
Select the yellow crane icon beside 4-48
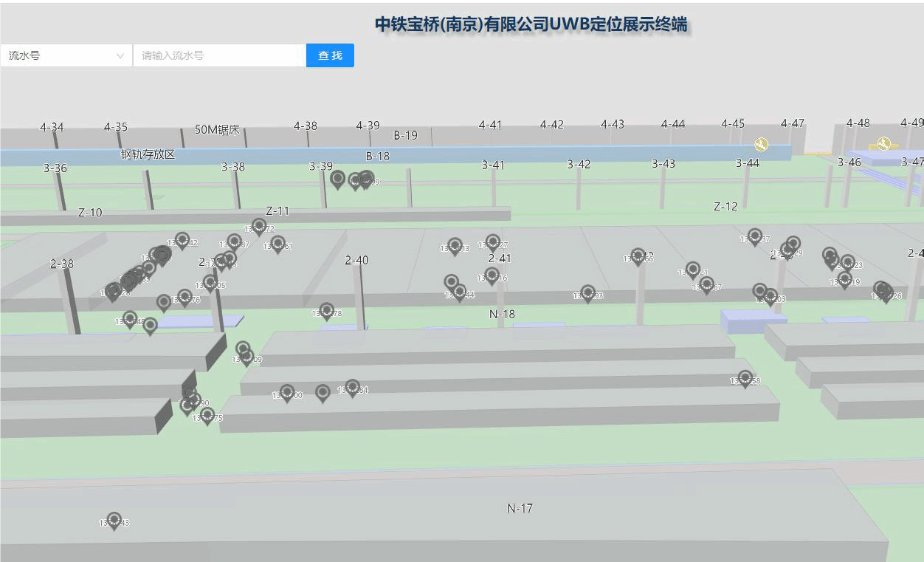coord(883,143)
